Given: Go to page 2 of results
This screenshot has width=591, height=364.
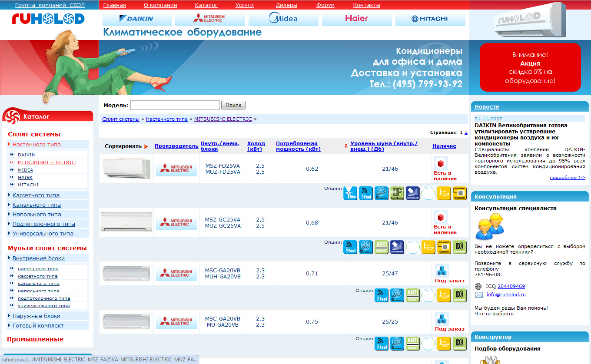Looking at the screenshot, I should coord(466,132).
